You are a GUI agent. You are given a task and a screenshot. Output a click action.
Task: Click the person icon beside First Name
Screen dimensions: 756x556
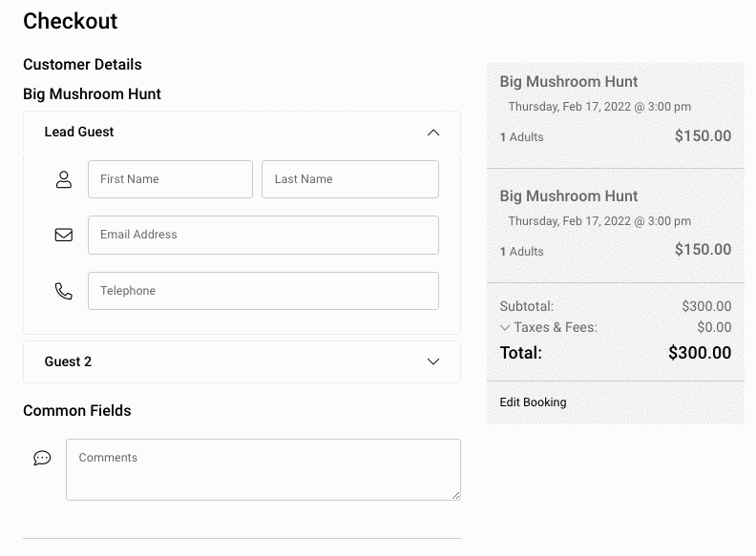point(64,179)
